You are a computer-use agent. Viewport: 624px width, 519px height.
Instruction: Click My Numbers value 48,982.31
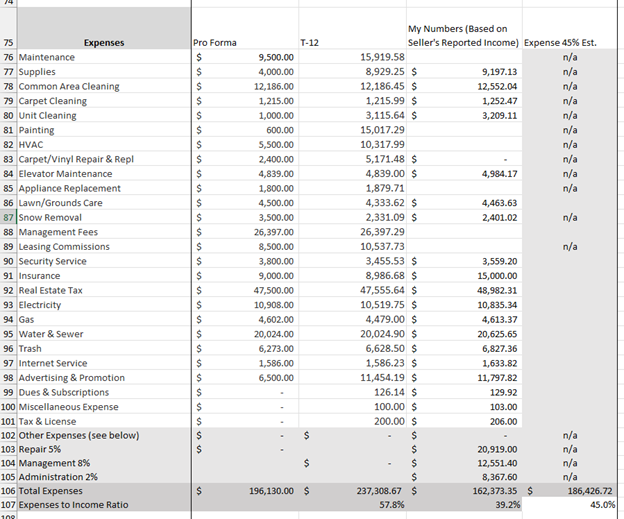pyautogui.click(x=464, y=291)
